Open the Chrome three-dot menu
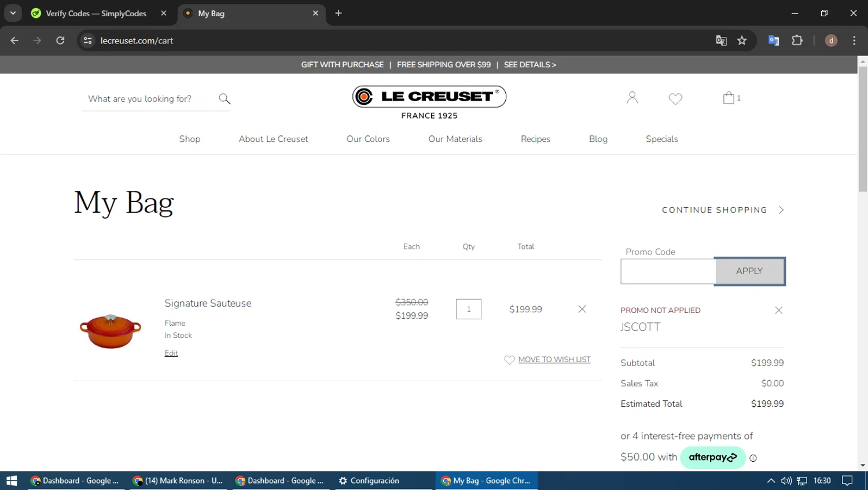The height and width of the screenshot is (490, 868). pos(854,40)
